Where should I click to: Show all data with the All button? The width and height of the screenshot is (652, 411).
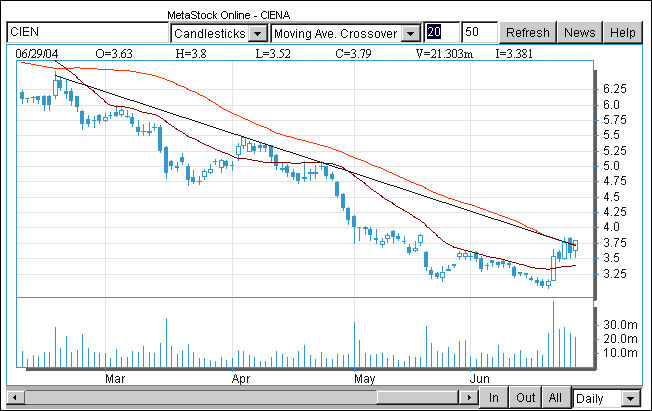556,397
